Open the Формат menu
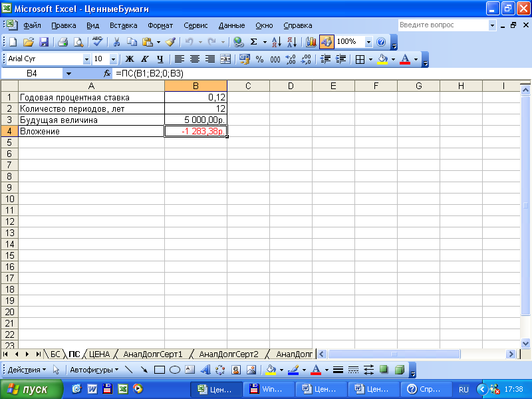Image resolution: width=532 pixels, height=399 pixels. [x=160, y=25]
